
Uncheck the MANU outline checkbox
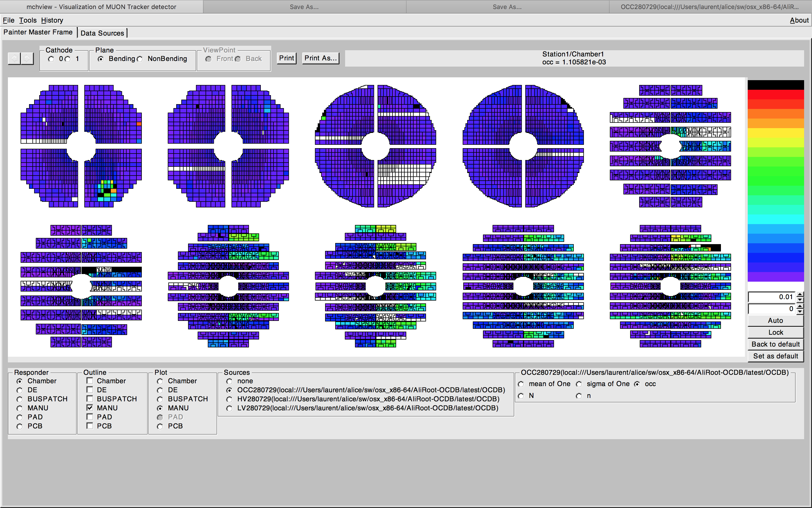point(90,408)
